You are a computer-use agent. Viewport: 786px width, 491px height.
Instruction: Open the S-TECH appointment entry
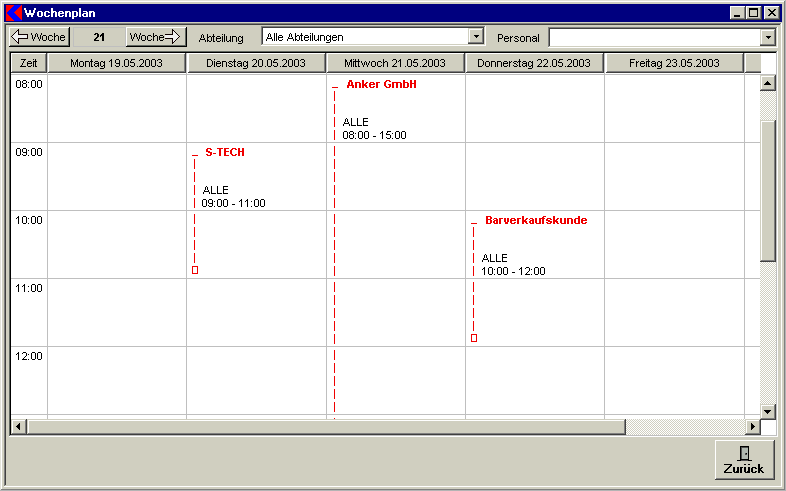click(x=224, y=153)
